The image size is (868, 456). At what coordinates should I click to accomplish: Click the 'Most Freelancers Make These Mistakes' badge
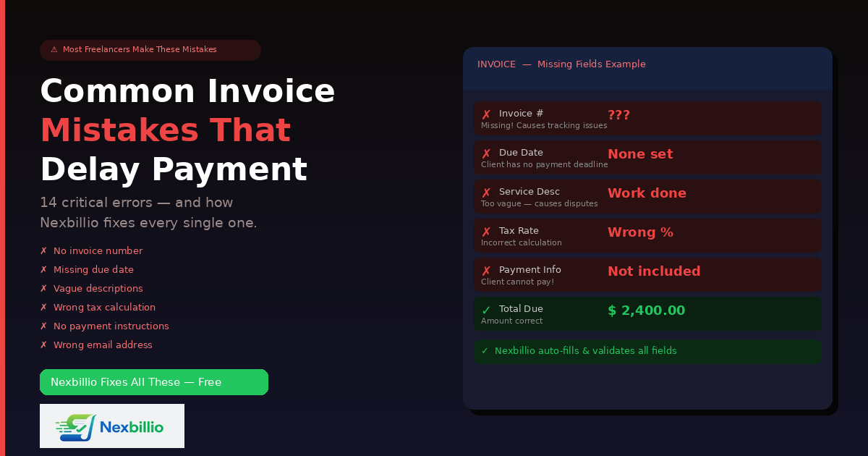pyautogui.click(x=150, y=50)
